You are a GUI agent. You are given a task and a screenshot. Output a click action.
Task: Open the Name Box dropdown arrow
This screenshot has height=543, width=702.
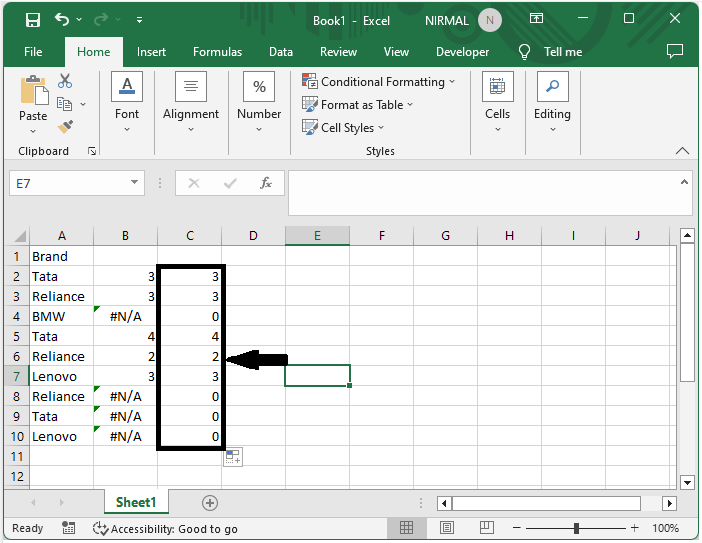click(134, 182)
